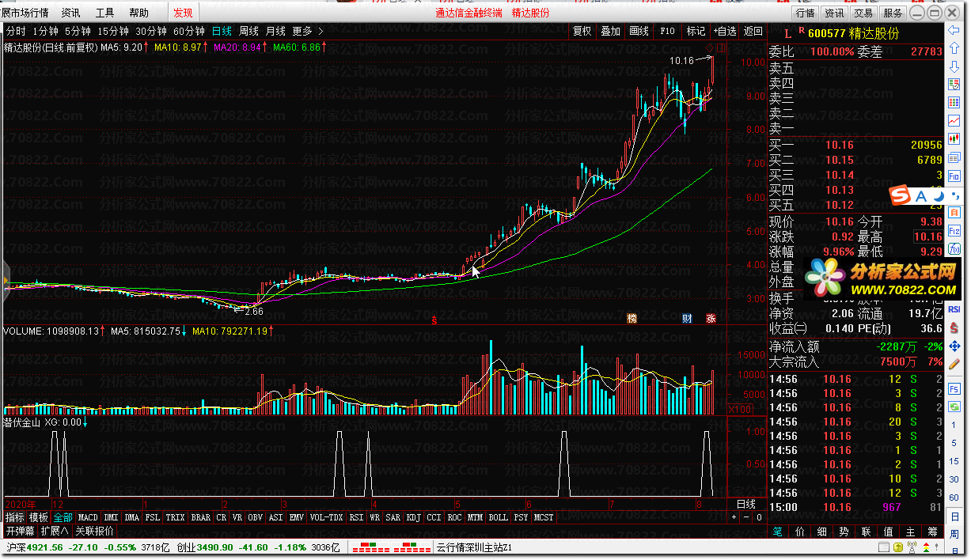Image resolution: width=971 pixels, height=560 pixels.
Task: Select the BOLL indicator tab
Action: click(x=498, y=517)
